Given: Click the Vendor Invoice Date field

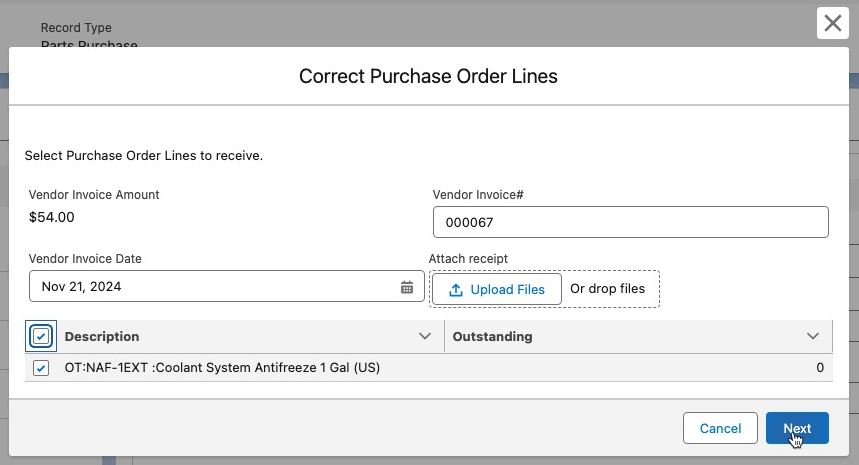Looking at the screenshot, I should click(x=226, y=286).
